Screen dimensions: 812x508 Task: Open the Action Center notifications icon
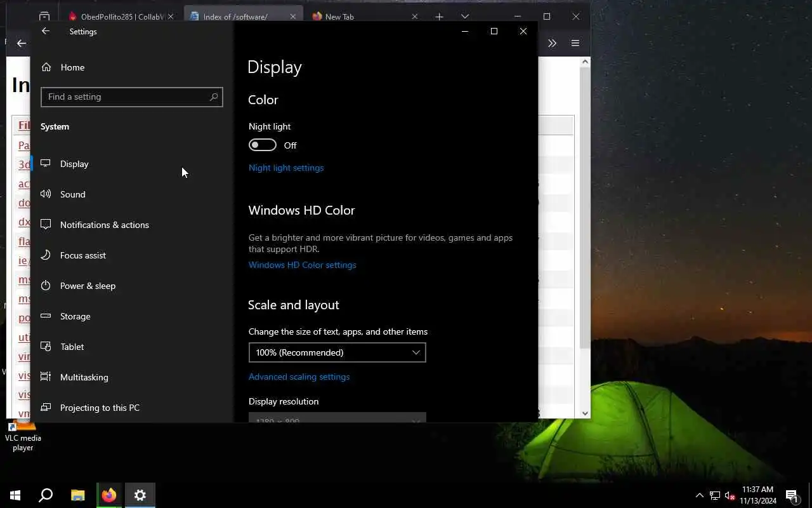(x=792, y=495)
